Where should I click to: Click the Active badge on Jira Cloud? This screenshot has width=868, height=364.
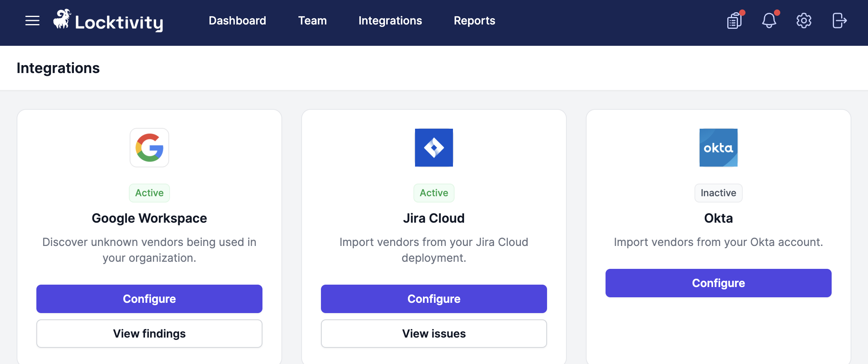(x=434, y=193)
